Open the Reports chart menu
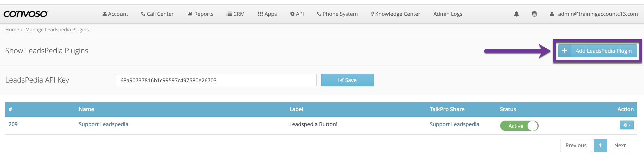Image resolution: width=644 pixels, height=159 pixels. (200, 14)
